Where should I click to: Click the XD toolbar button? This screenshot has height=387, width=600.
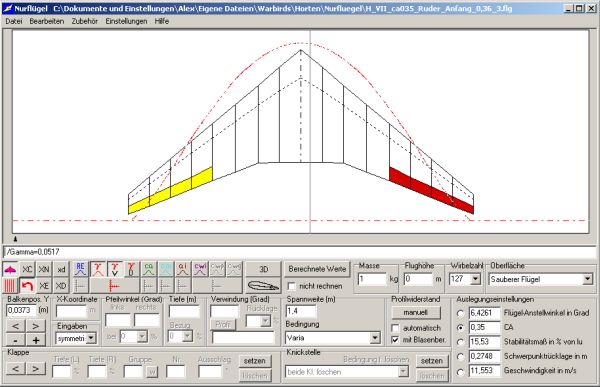[x=61, y=286]
